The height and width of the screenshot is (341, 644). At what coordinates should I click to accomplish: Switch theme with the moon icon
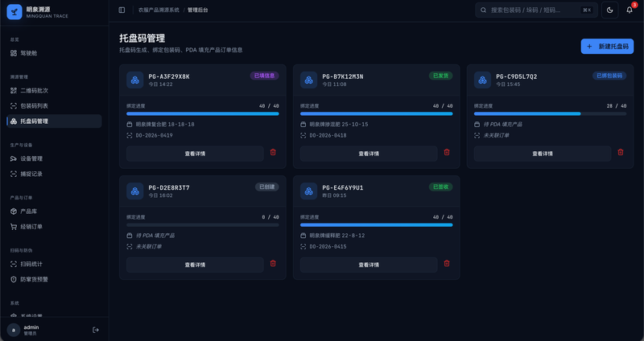(x=609, y=10)
